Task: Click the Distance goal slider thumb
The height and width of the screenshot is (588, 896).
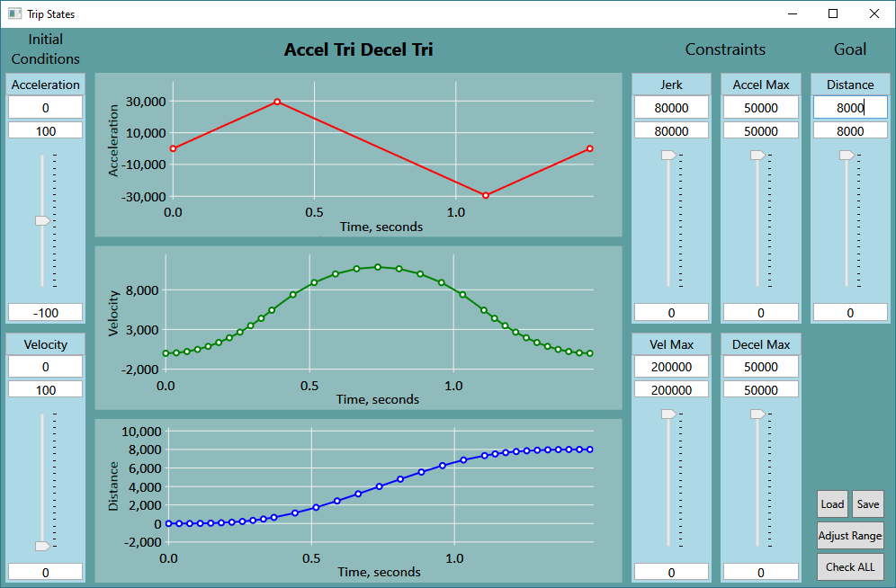Action: pos(847,155)
